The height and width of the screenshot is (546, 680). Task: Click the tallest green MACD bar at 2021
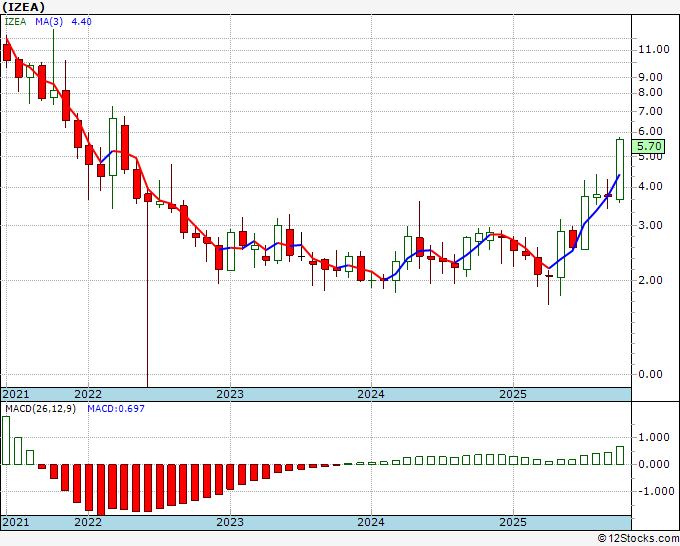tap(6, 440)
